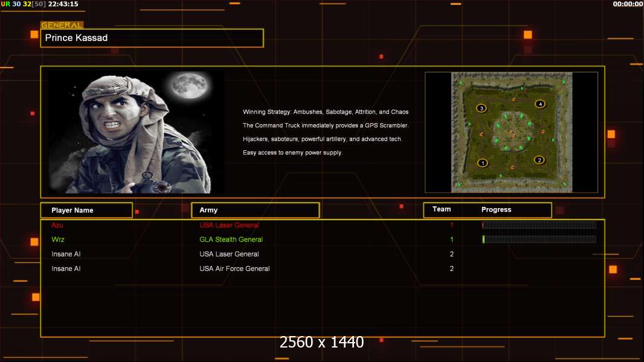Click the Army column header
The width and height of the screenshot is (644, 362).
coord(256,210)
